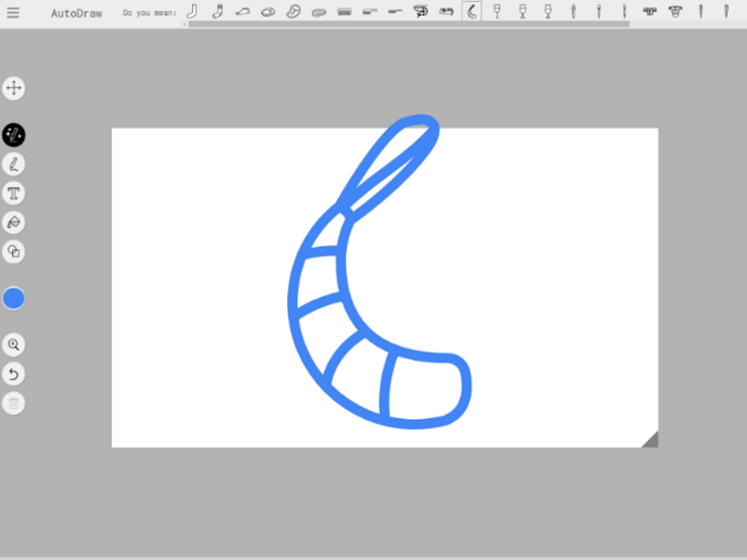Image resolution: width=747 pixels, height=560 pixels.
Task: Pick the sneaker shoe suggestion
Action: (243, 11)
